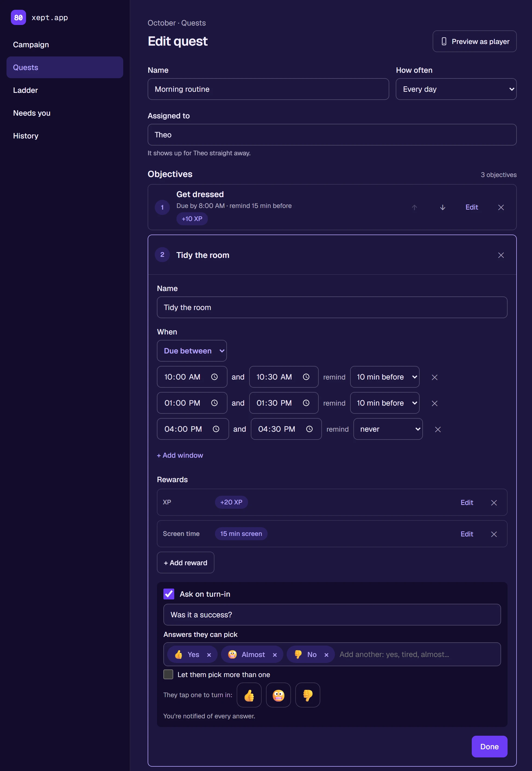Edit the Get dressed objective
Image resolution: width=532 pixels, height=771 pixels.
(472, 207)
